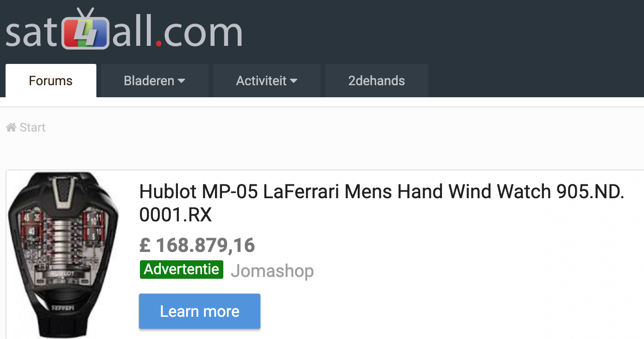
Task: Open the Hublot MP-05 LaFerrari ad title
Action: [x=382, y=203]
